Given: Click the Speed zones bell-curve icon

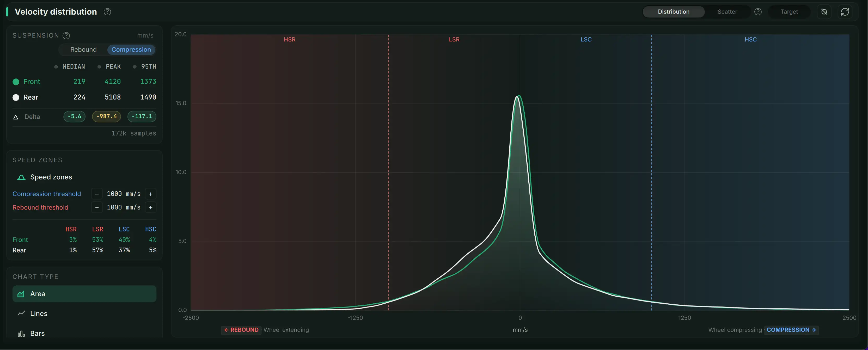Looking at the screenshot, I should click(x=21, y=177).
